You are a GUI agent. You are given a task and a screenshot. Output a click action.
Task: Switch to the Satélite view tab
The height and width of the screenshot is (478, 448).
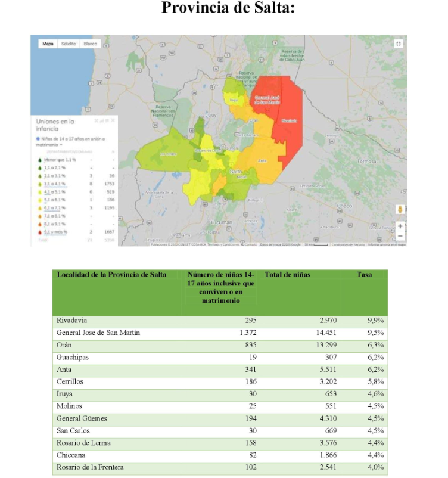point(69,44)
